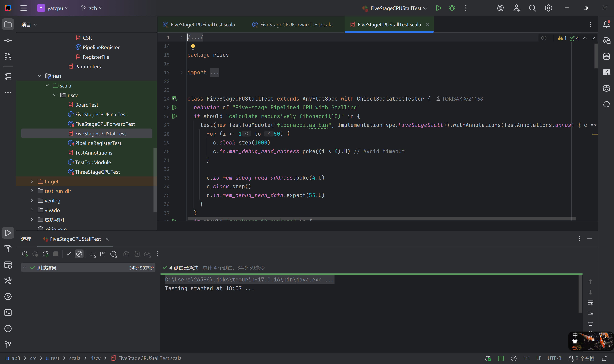Run test at line 26 gutter icon
This screenshot has height=364, width=614.
point(175,116)
